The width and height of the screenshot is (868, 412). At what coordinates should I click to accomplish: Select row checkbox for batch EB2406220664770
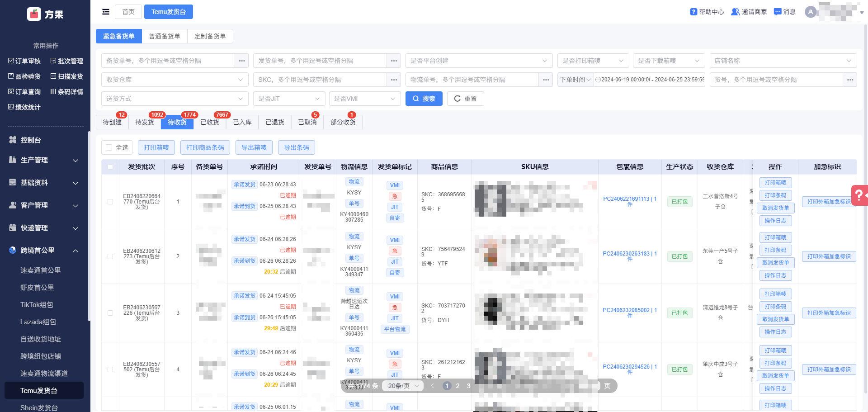(x=110, y=202)
